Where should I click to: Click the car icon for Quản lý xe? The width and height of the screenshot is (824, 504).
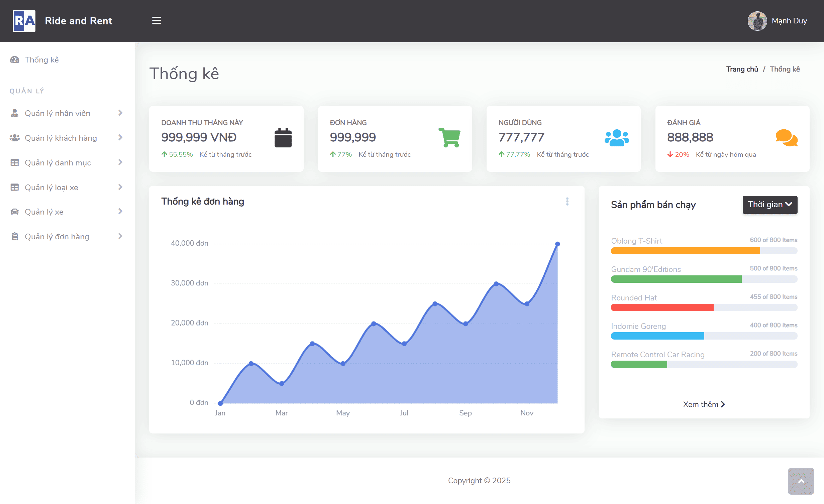pyautogui.click(x=14, y=212)
